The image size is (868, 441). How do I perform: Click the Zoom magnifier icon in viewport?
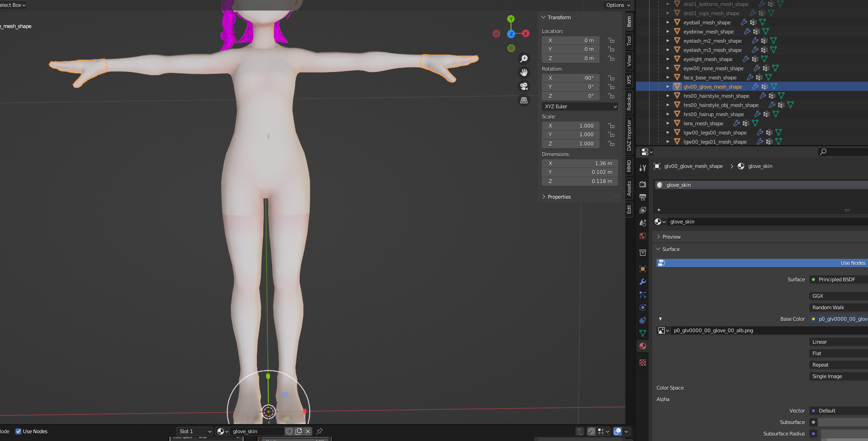(524, 59)
